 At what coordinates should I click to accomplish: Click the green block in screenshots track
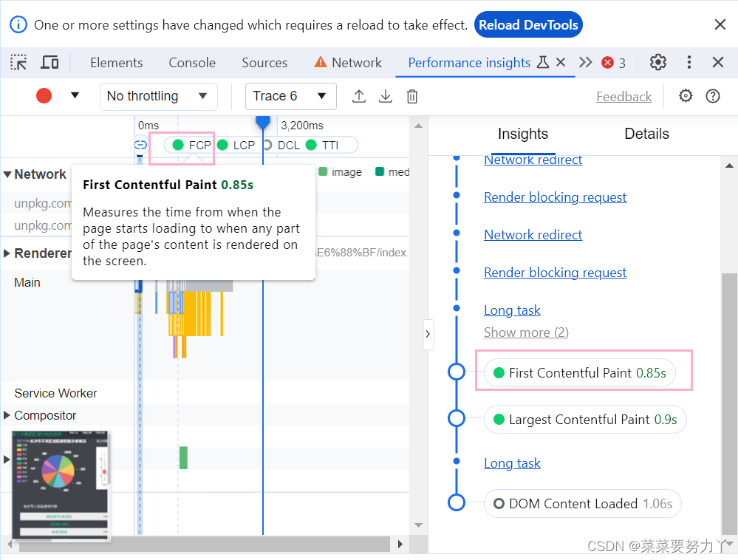click(x=183, y=457)
